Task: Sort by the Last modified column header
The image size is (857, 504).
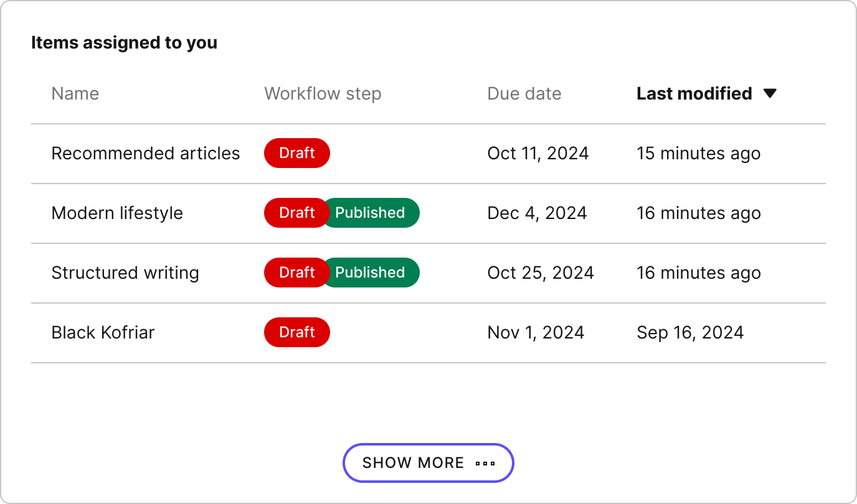Action: tap(694, 94)
